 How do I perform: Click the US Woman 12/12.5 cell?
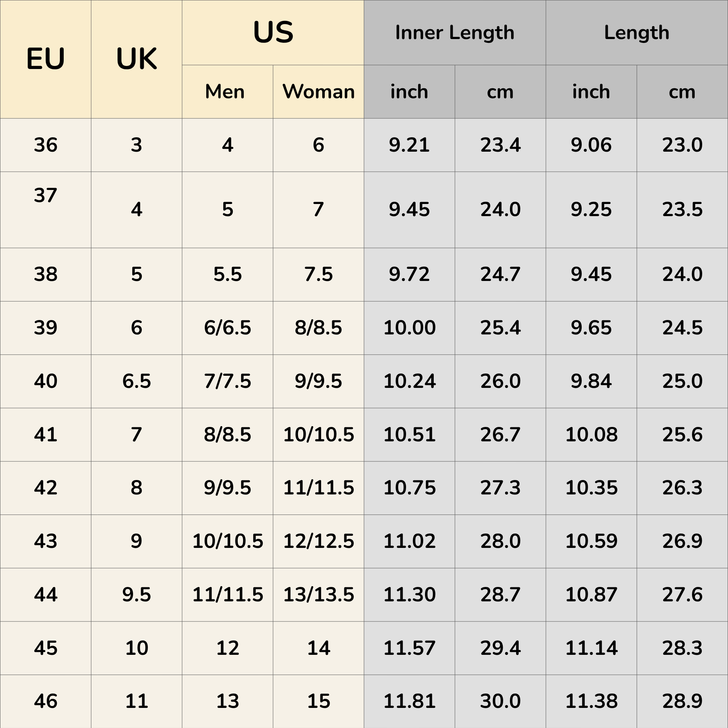[x=318, y=541]
